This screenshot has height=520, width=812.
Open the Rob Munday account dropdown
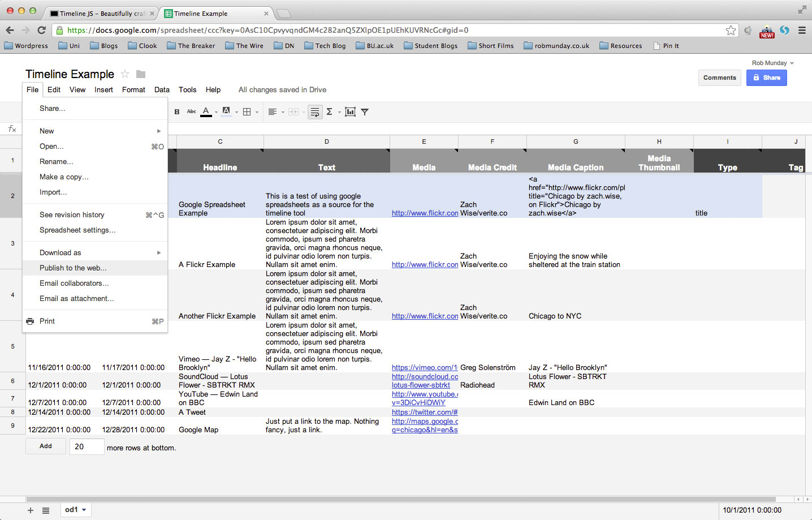[x=773, y=63]
